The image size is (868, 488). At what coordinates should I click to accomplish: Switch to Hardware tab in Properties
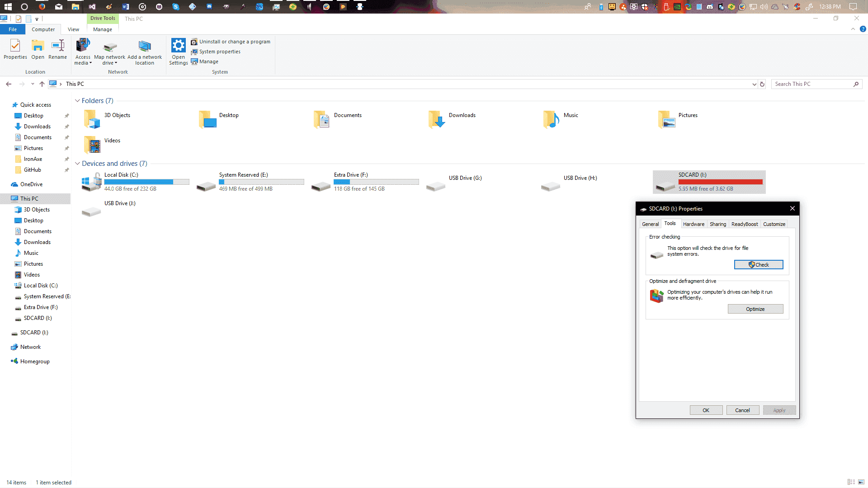(x=693, y=224)
